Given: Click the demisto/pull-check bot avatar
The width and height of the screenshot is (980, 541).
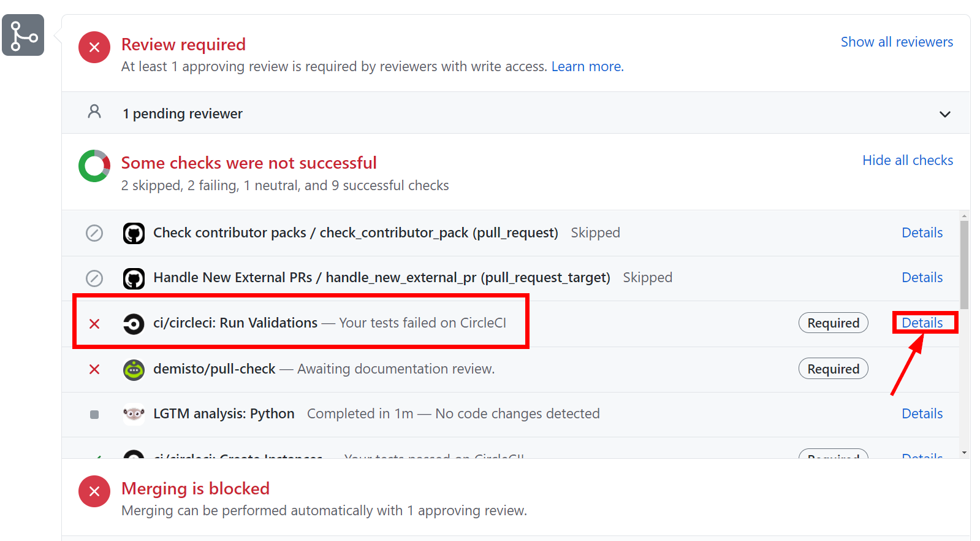Looking at the screenshot, I should (x=133, y=369).
